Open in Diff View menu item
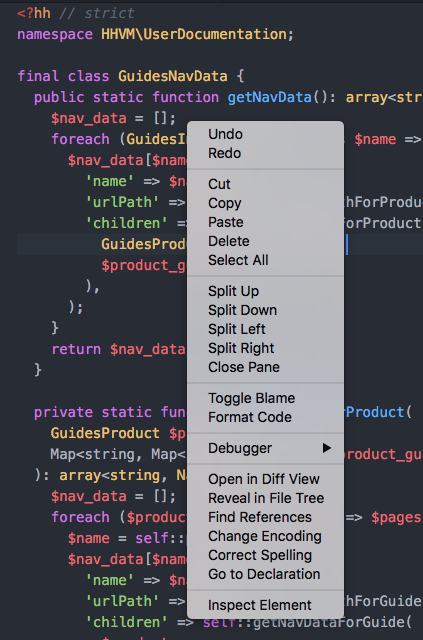 (x=265, y=479)
